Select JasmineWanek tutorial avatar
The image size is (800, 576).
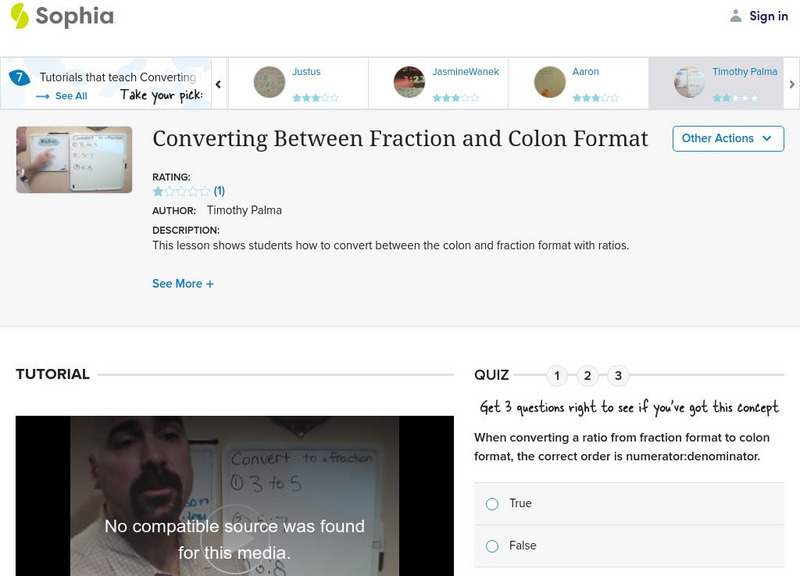click(409, 82)
